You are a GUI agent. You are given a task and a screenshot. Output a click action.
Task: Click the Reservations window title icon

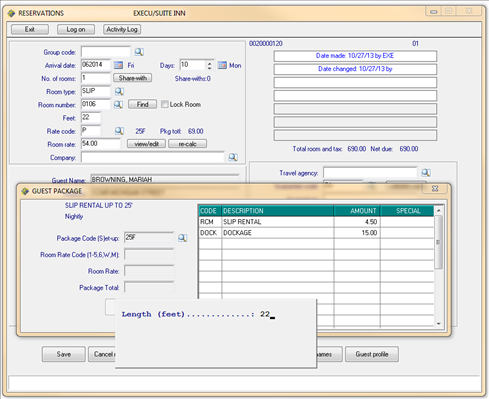click(12, 13)
